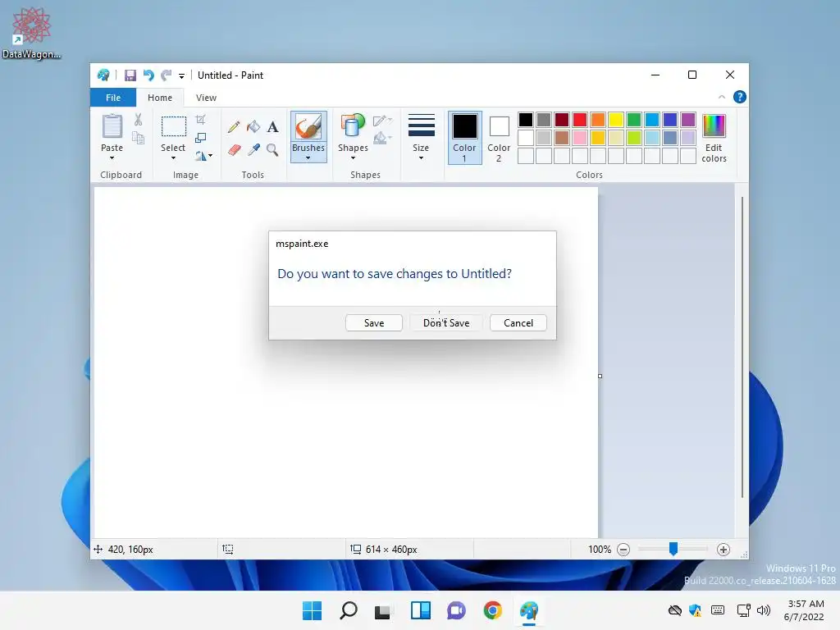Click the Save icon in quick access toolbar
840x630 pixels.
[x=130, y=75]
